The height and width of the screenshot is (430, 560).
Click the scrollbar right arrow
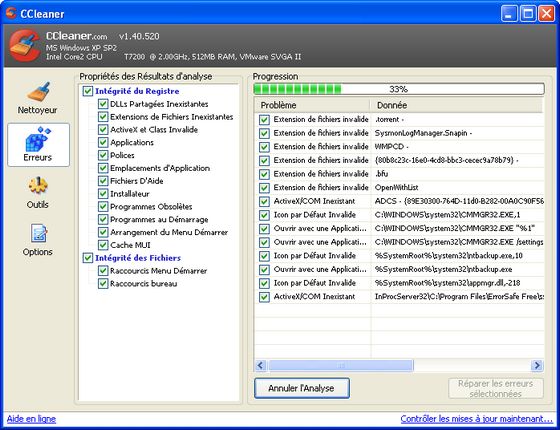click(537, 365)
